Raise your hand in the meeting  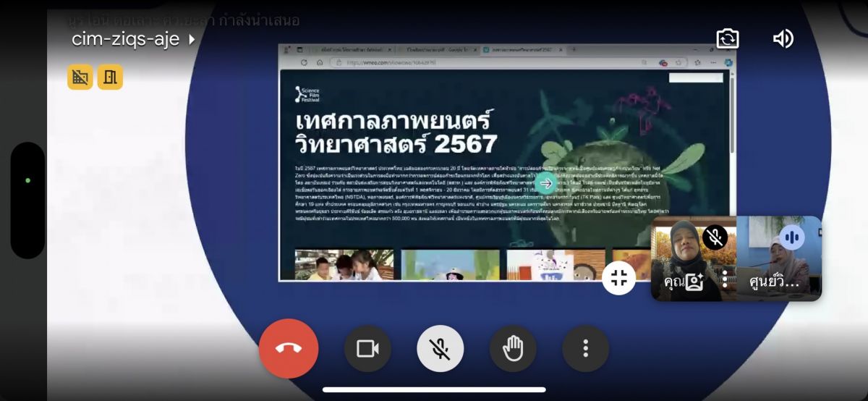(513, 348)
